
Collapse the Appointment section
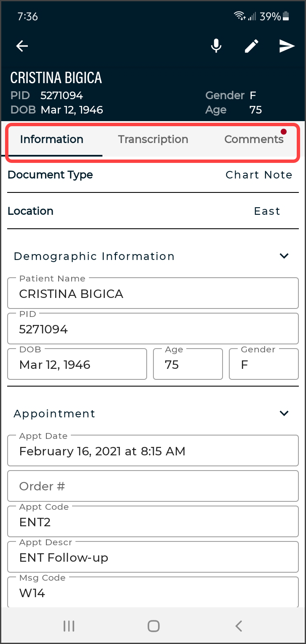tap(284, 413)
